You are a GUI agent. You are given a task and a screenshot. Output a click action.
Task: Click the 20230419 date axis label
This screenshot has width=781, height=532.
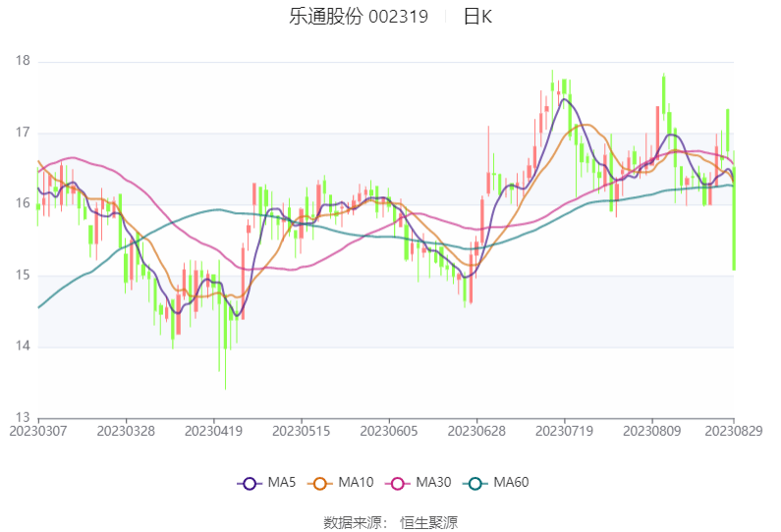pos(213,431)
